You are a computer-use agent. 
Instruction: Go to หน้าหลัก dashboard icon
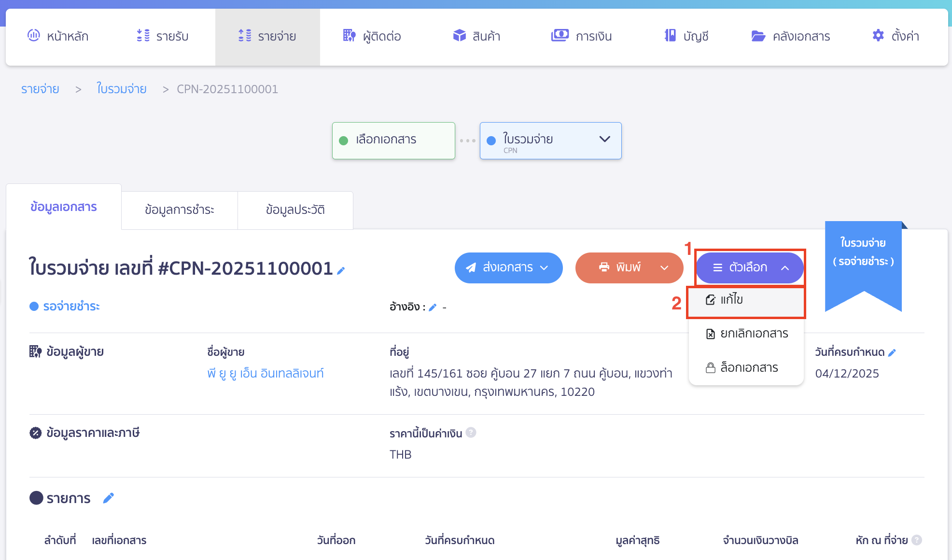click(34, 36)
